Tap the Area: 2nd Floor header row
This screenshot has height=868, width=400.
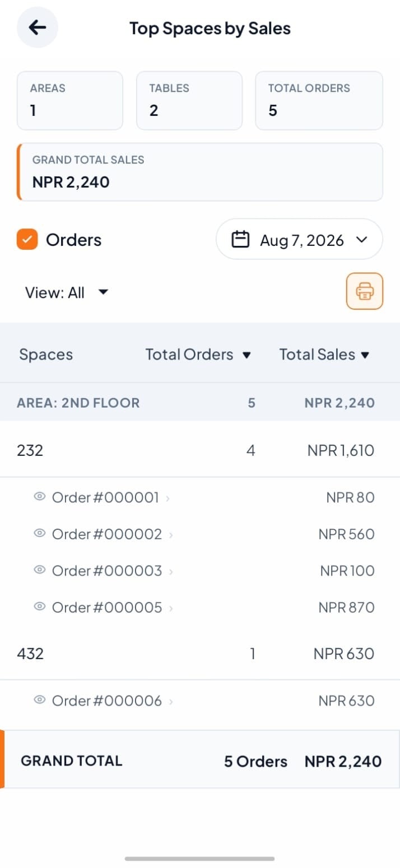click(x=200, y=402)
